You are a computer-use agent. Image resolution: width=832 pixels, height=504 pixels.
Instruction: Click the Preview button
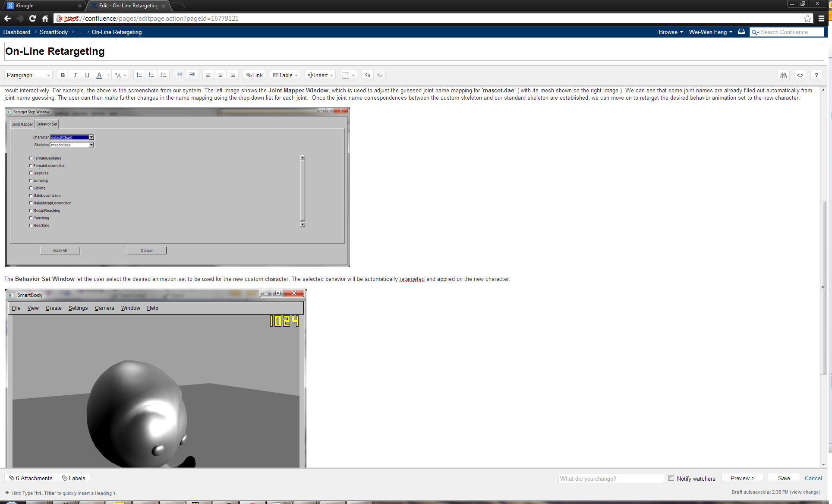[x=742, y=478]
